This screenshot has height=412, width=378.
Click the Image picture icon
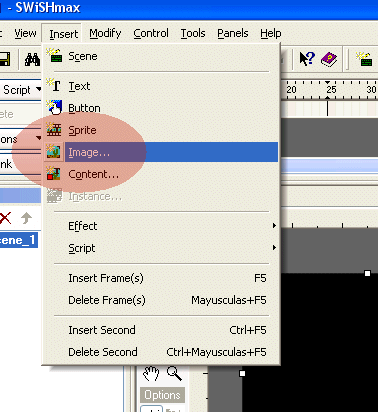(x=54, y=152)
